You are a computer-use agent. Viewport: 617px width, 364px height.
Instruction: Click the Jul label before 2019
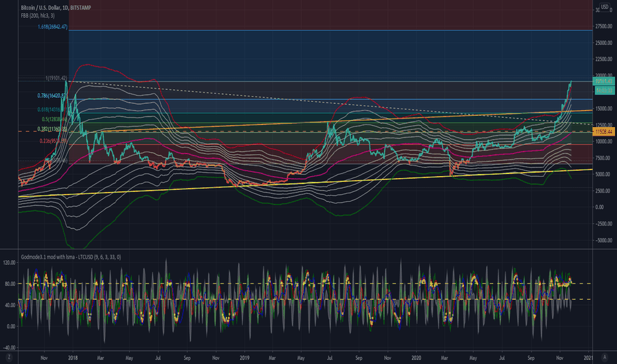(158, 358)
